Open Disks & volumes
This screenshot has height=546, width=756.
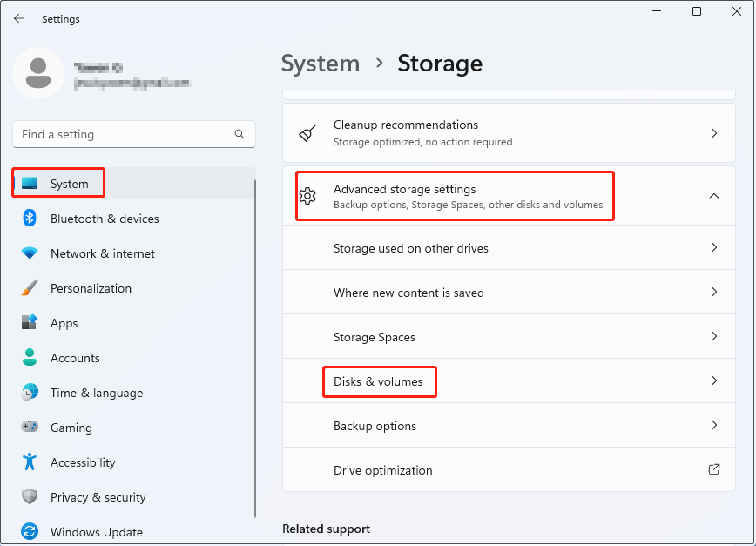[379, 381]
